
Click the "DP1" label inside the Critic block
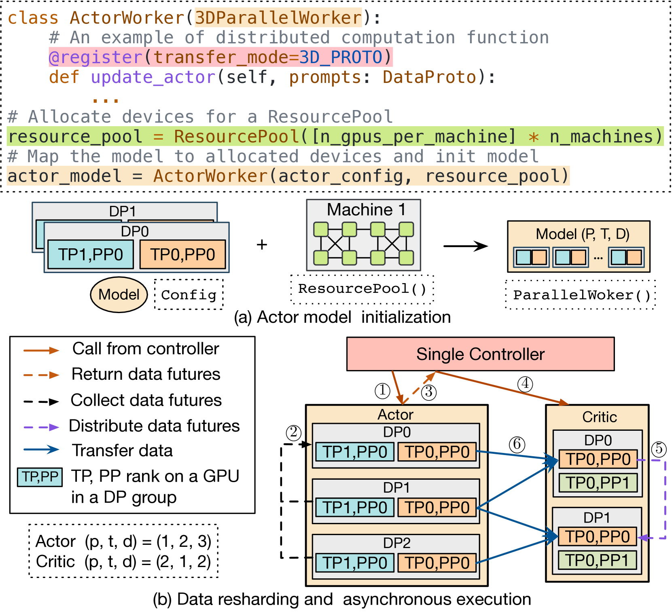597,517
